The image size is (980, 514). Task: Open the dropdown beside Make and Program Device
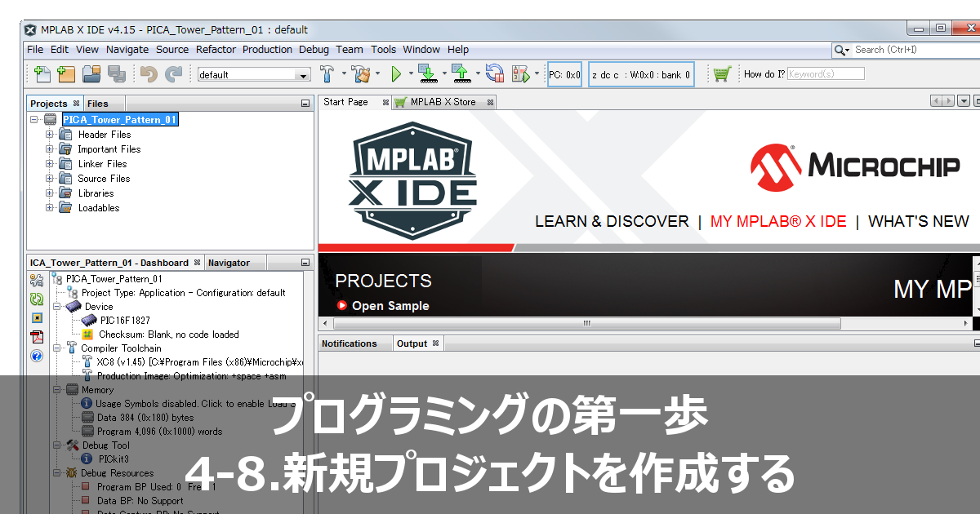pos(444,74)
